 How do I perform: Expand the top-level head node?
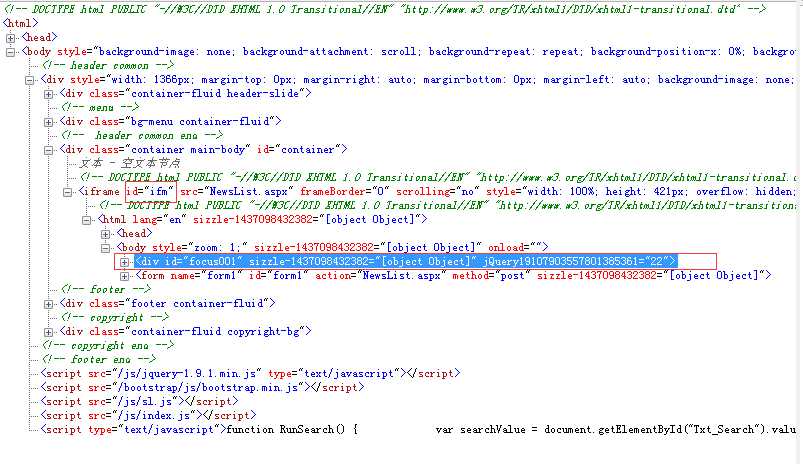click(x=11, y=38)
